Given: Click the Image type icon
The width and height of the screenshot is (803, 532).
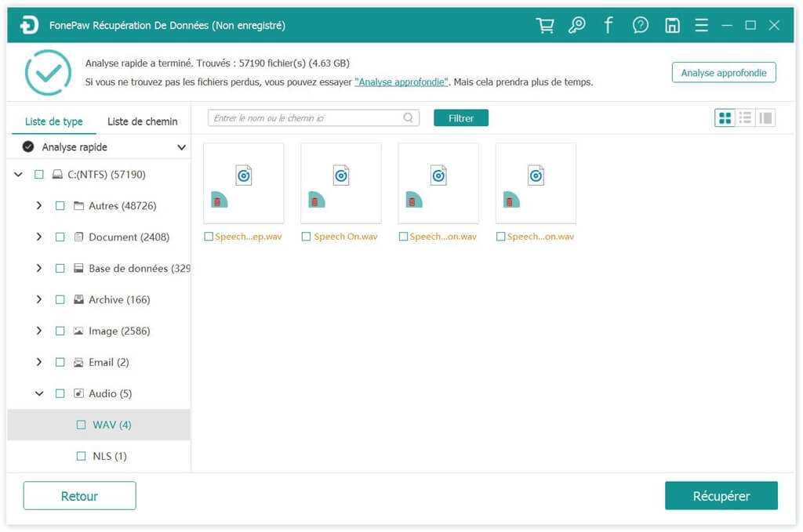Looking at the screenshot, I should [x=78, y=331].
